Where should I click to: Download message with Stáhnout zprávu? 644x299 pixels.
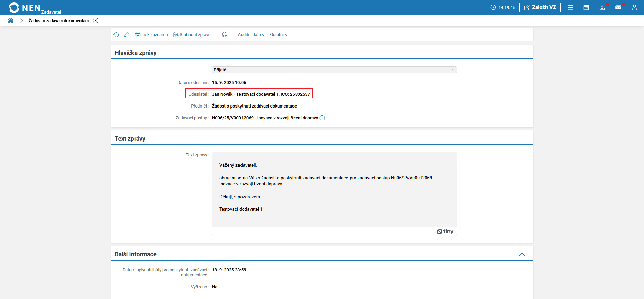[192, 35]
